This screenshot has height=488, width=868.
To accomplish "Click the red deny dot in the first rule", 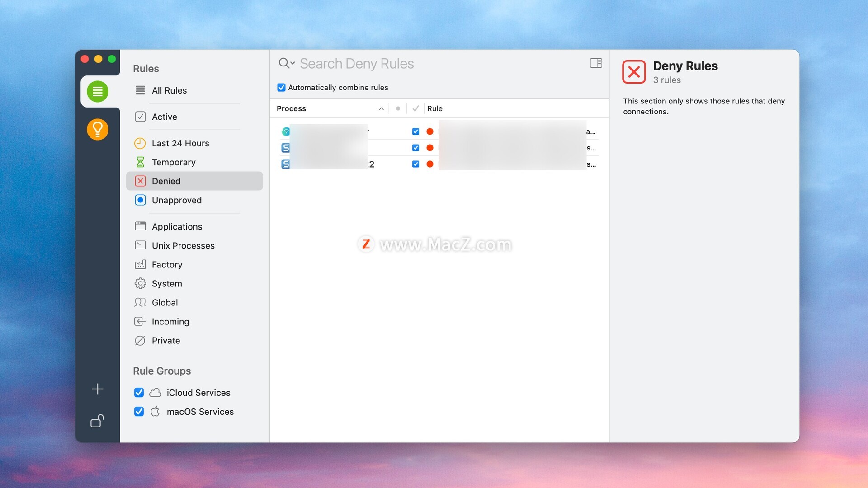I will tap(429, 131).
